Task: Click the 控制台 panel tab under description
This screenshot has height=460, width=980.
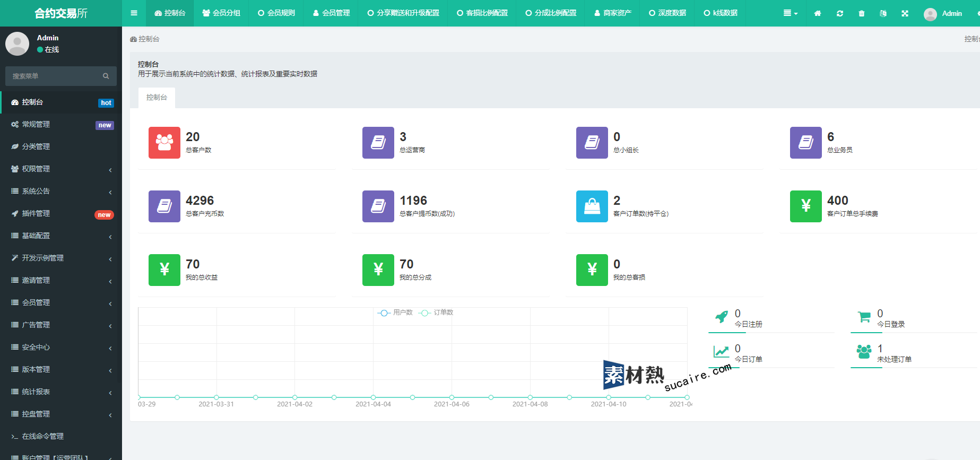Action: 157,98
